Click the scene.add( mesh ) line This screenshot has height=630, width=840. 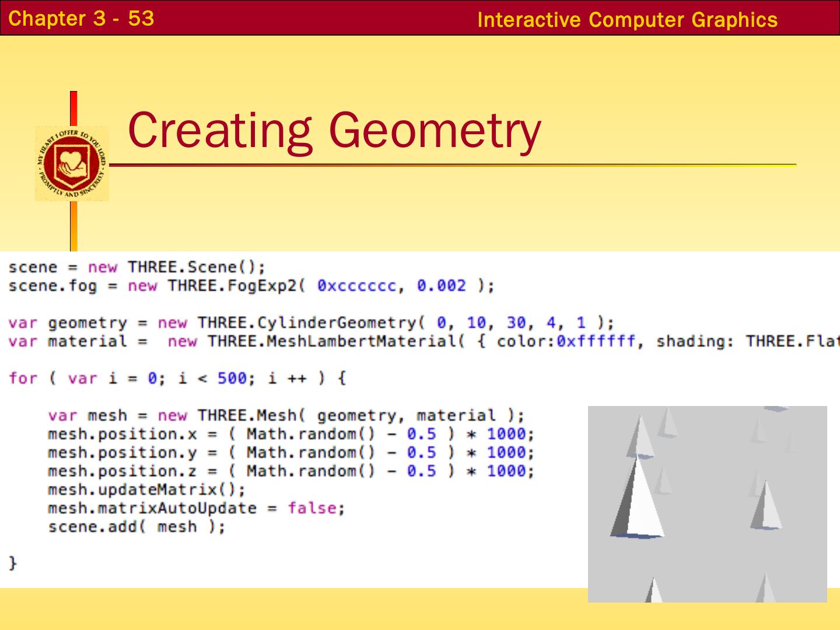[x=136, y=527]
